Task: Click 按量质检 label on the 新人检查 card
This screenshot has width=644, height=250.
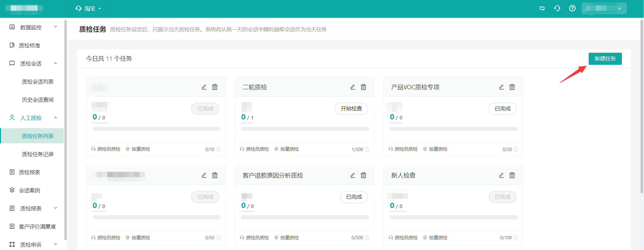Action: (x=438, y=238)
